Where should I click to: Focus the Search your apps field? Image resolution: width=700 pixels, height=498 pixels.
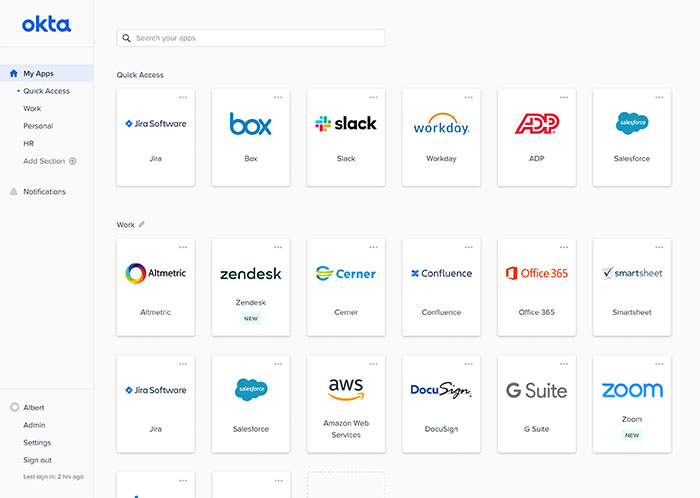click(x=251, y=38)
